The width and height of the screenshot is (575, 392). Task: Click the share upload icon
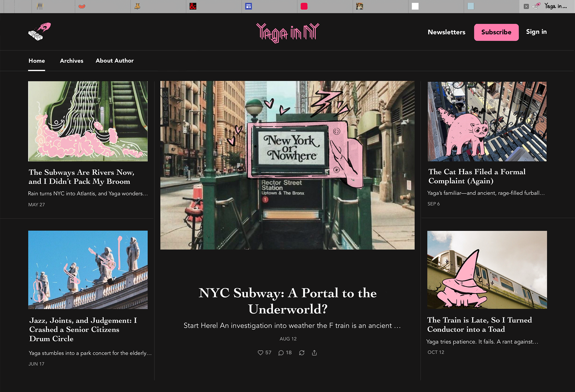314,353
